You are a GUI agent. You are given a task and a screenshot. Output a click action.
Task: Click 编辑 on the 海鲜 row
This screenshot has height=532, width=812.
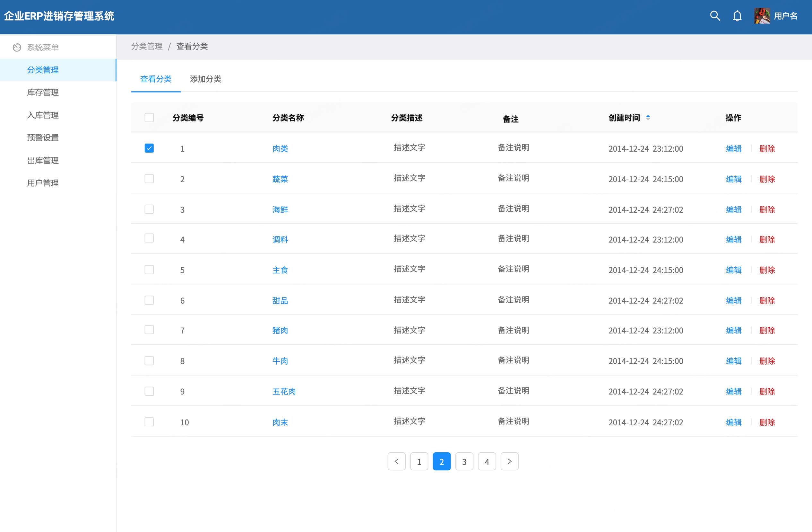click(x=734, y=209)
